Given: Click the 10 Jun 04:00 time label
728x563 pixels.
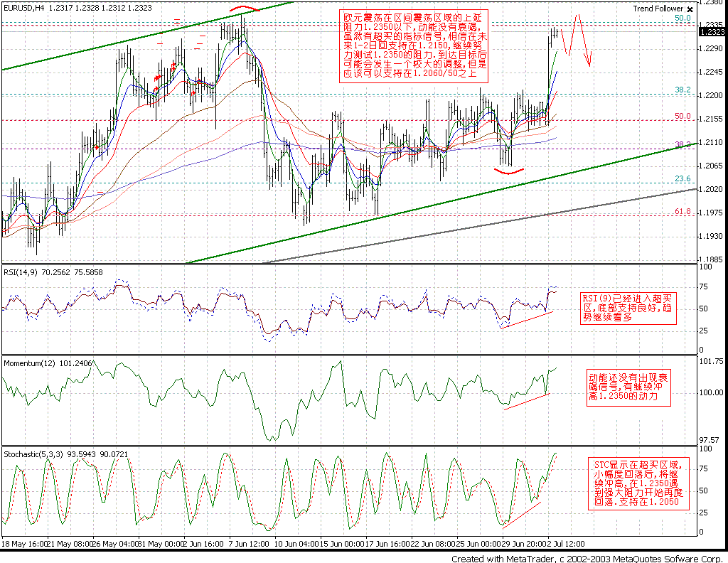Looking at the screenshot, I should click(x=295, y=544).
